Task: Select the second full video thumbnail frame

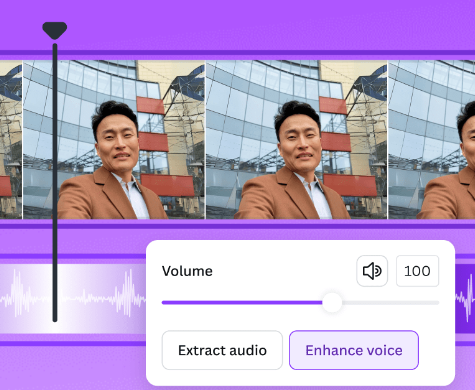Action: coord(297,140)
